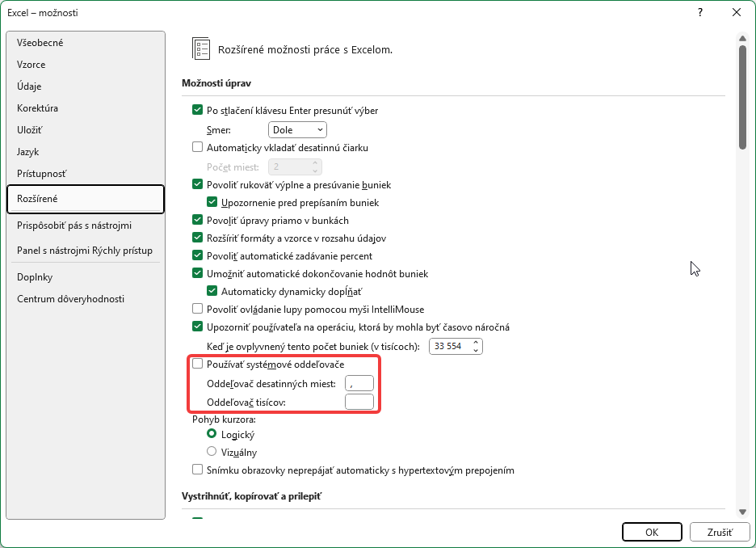Confirm with the OK button
The height and width of the screenshot is (548, 756).
click(652, 532)
